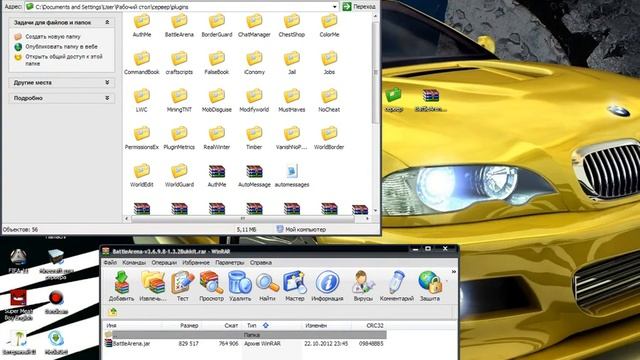
Task: Open the Параметры menu in WinRAR
Action: click(230, 262)
